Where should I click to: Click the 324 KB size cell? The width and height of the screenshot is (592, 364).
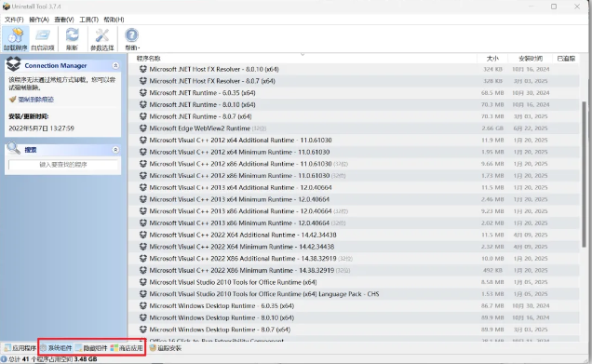(492, 69)
